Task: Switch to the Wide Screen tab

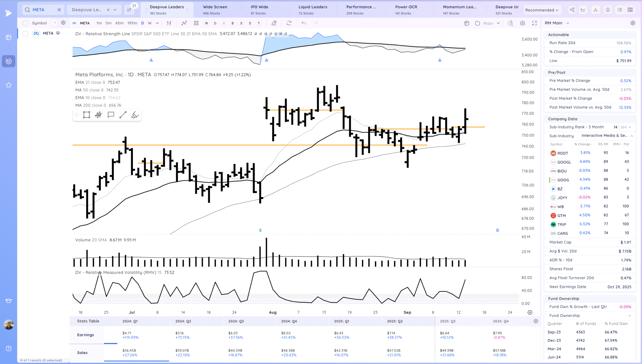Action: [215, 10]
